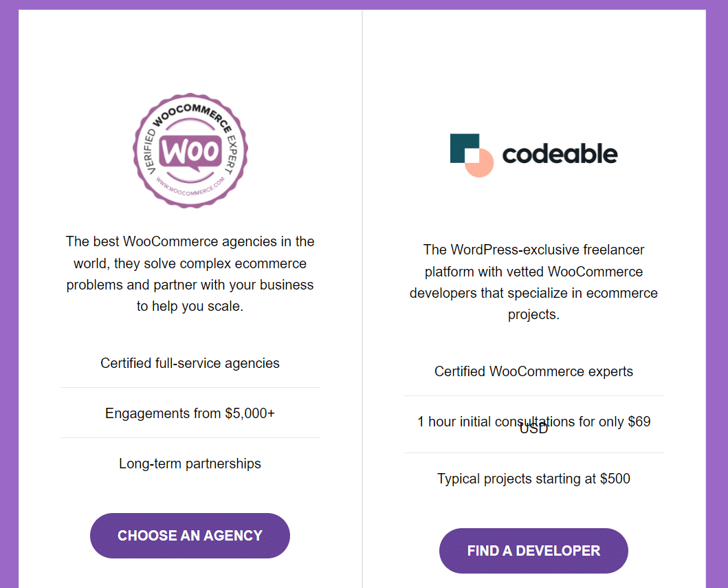Click the divider line under Certified WooCommerce experts
This screenshot has height=588, width=728.
(x=533, y=395)
